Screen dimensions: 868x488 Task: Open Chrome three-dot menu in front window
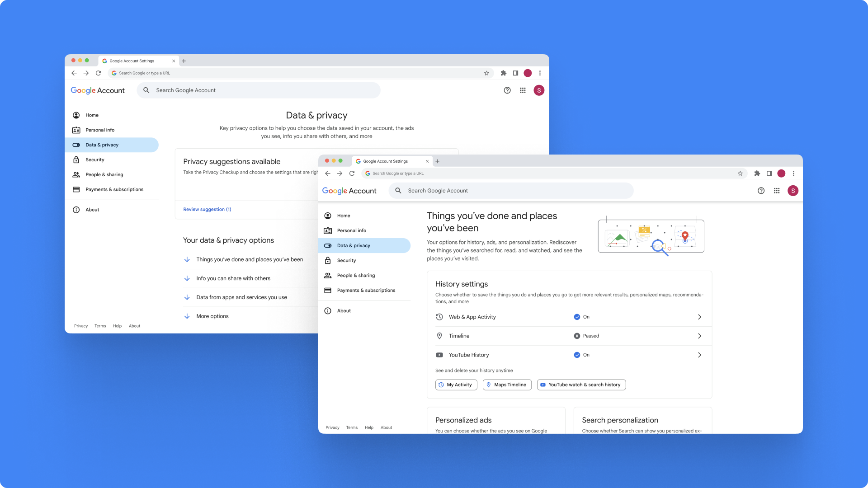click(x=793, y=174)
